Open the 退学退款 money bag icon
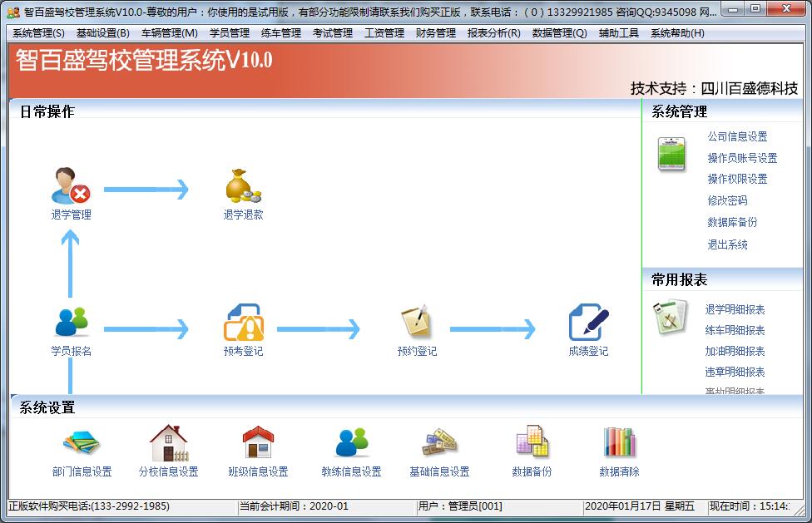Image resolution: width=812 pixels, height=523 pixels. click(244, 185)
